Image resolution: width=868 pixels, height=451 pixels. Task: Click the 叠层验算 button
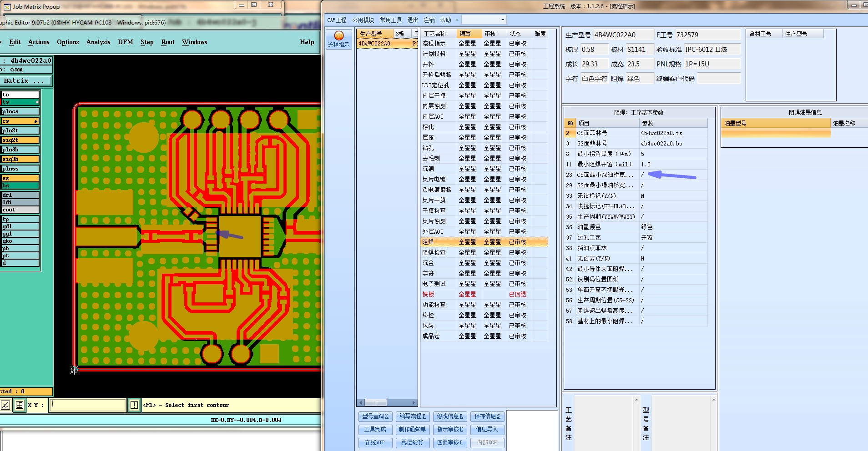[x=413, y=443]
